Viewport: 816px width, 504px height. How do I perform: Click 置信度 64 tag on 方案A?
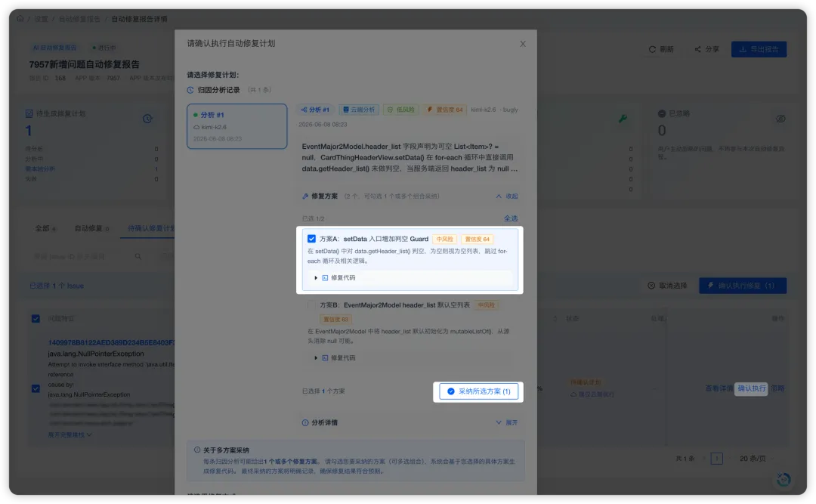click(478, 239)
